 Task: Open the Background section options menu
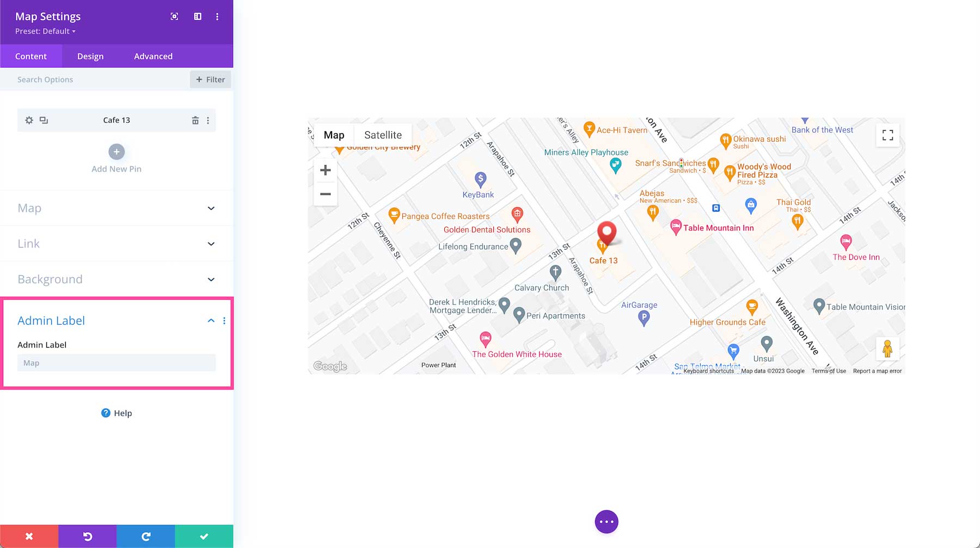(224, 279)
